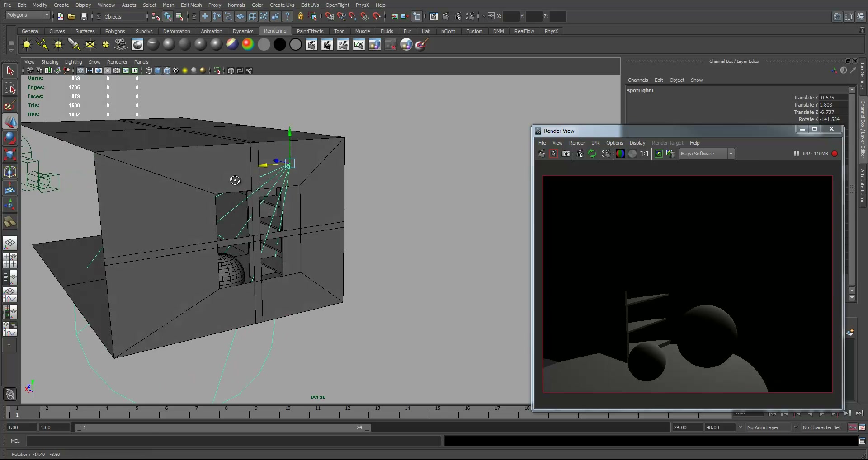Open the Lighting menu in viewport panel

tap(73, 62)
